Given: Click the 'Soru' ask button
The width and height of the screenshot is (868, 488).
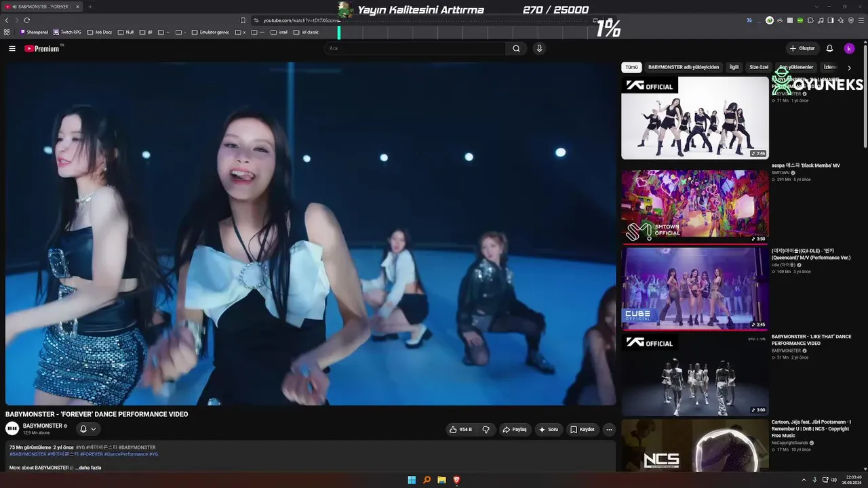Looking at the screenshot, I should point(549,429).
